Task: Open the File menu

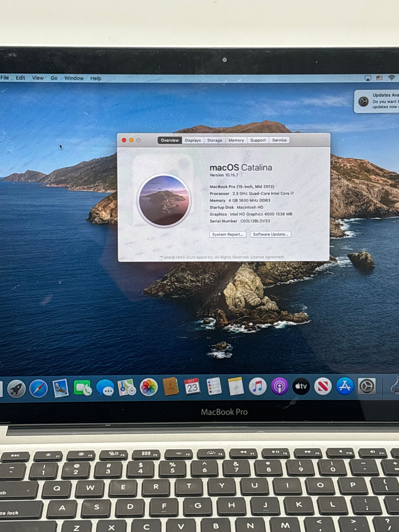Action: pyautogui.click(x=5, y=78)
